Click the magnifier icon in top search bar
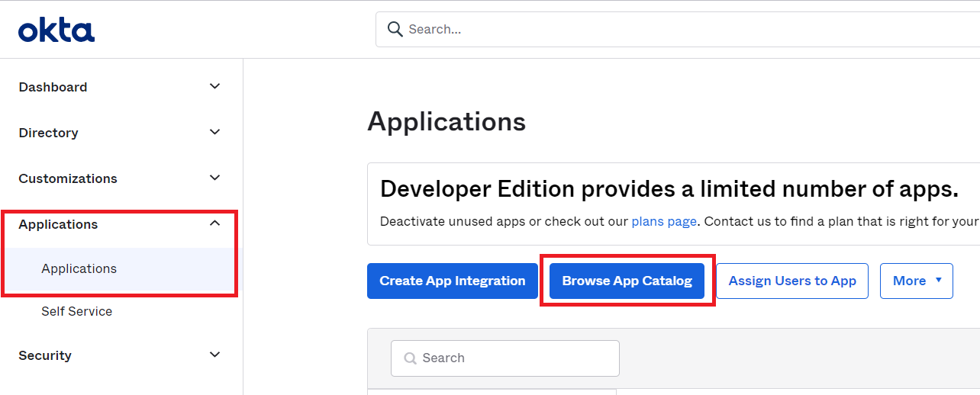The height and width of the screenshot is (395, 980). (395, 29)
